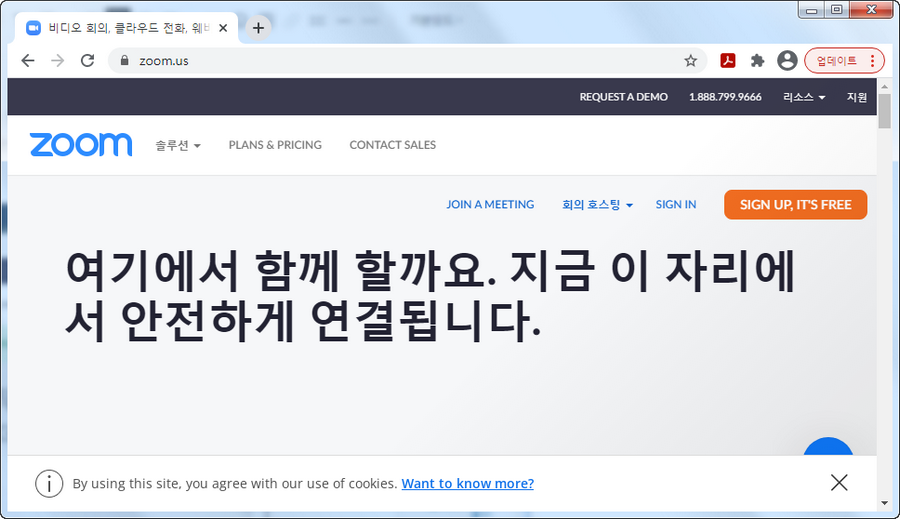This screenshot has width=900, height=519.
Task: Click JOIN A MEETING
Action: (x=490, y=204)
